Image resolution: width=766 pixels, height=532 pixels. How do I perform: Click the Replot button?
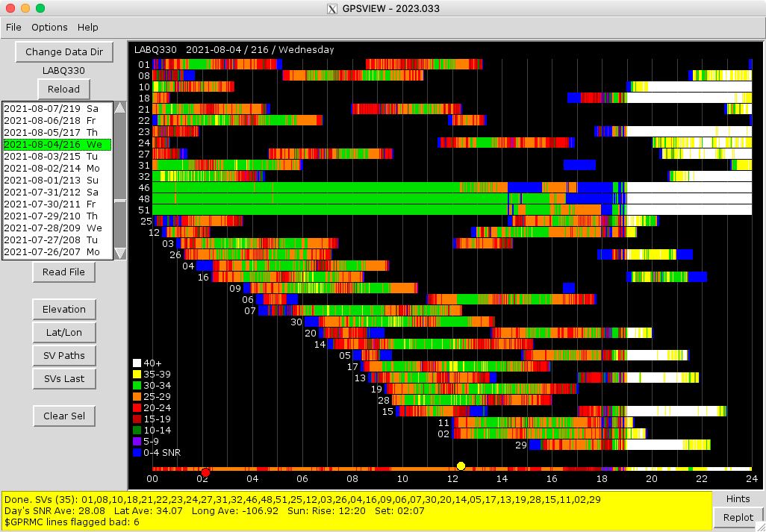[x=738, y=517]
